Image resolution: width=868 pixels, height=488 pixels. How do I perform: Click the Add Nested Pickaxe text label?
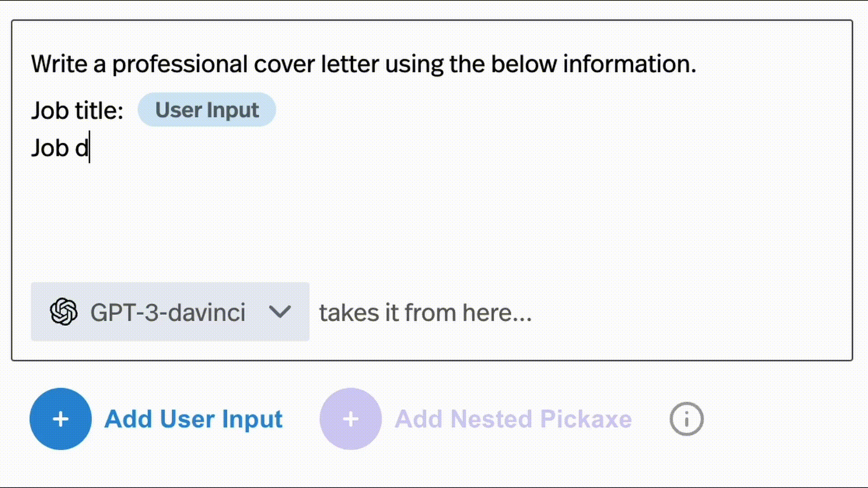[x=513, y=419]
